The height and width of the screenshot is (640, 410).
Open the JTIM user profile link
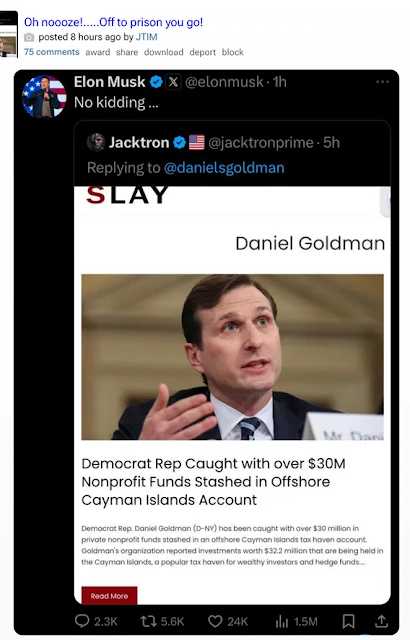pos(146,37)
